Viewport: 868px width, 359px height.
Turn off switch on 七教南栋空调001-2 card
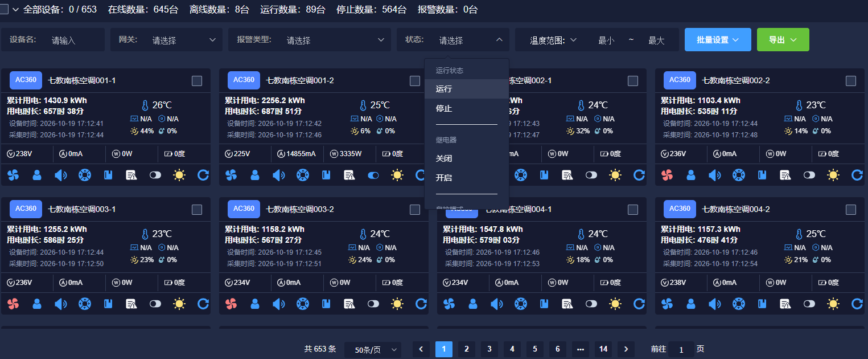click(x=373, y=175)
